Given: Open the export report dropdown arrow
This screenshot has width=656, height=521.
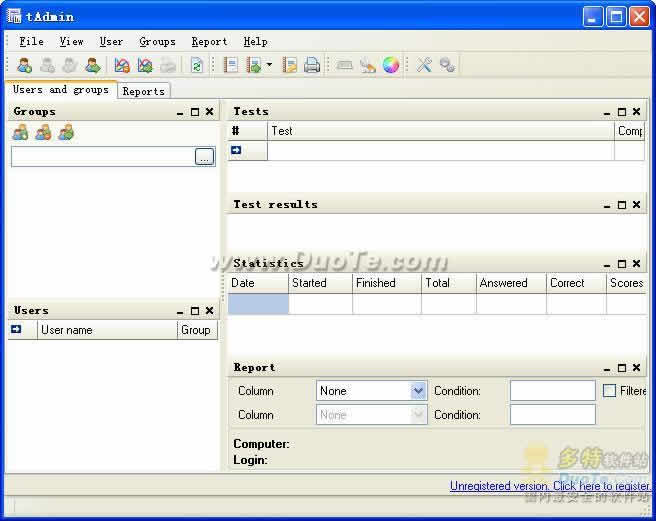Looking at the screenshot, I should (269, 65).
